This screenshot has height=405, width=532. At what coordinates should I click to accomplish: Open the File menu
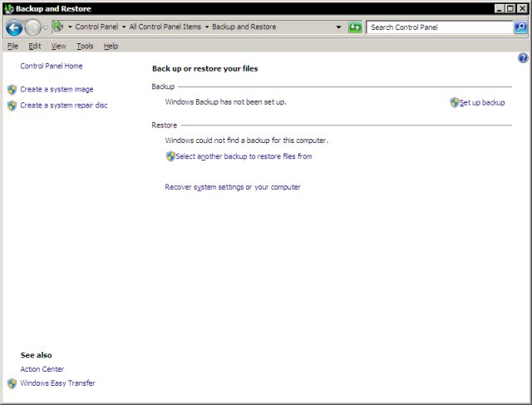click(x=12, y=46)
